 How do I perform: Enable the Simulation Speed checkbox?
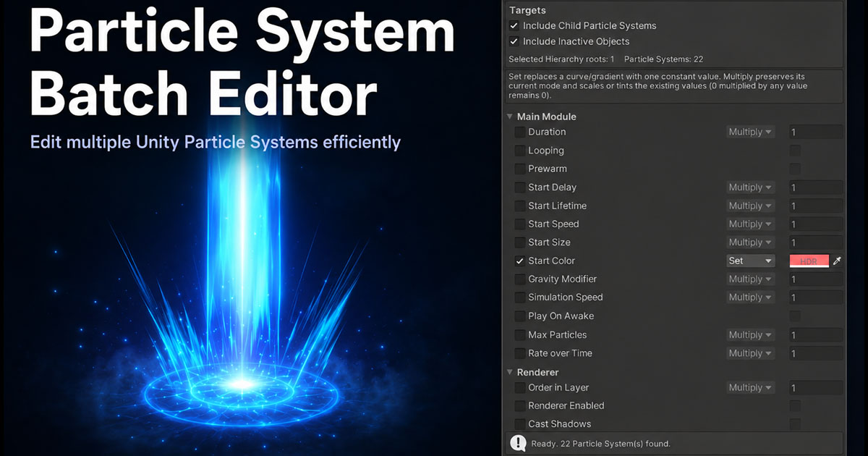520,297
